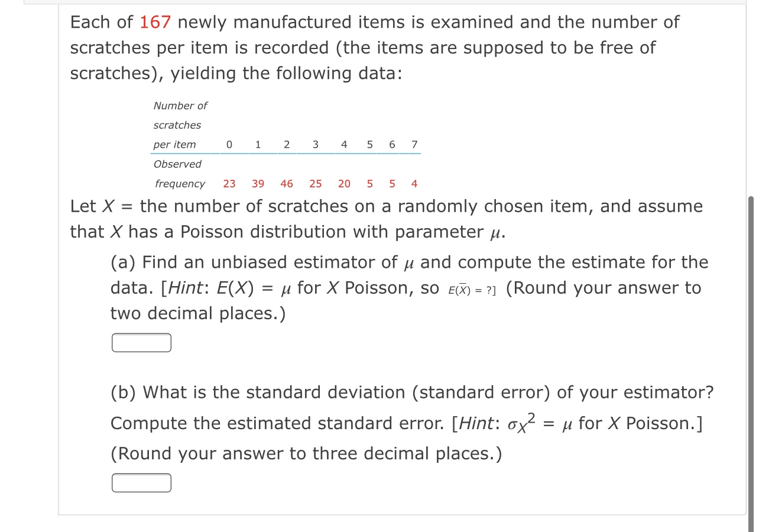Click the observed frequency value 39
Image resolution: width=759 pixels, height=532 pixels.
click(257, 184)
